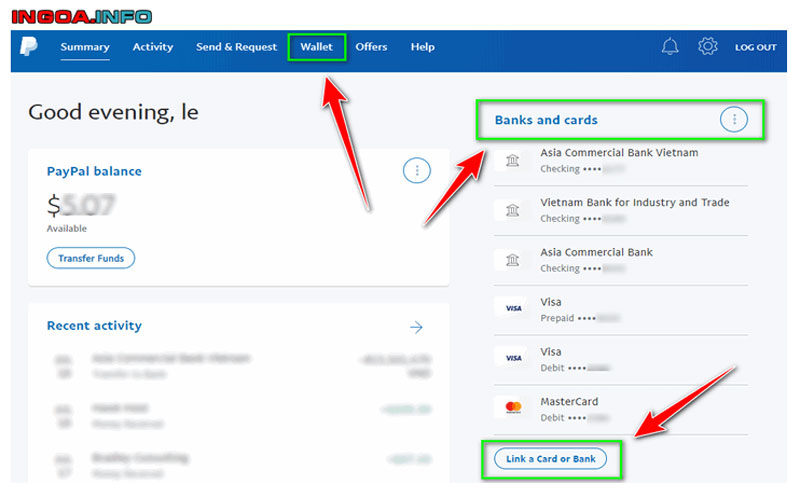Select Vietnam Bank for Industry and Trade
The width and height of the screenshot is (800, 498).
634,202
